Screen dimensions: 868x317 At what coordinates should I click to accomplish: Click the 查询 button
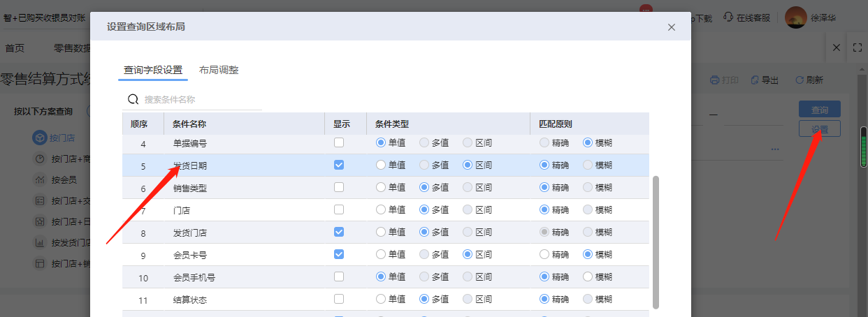819,110
